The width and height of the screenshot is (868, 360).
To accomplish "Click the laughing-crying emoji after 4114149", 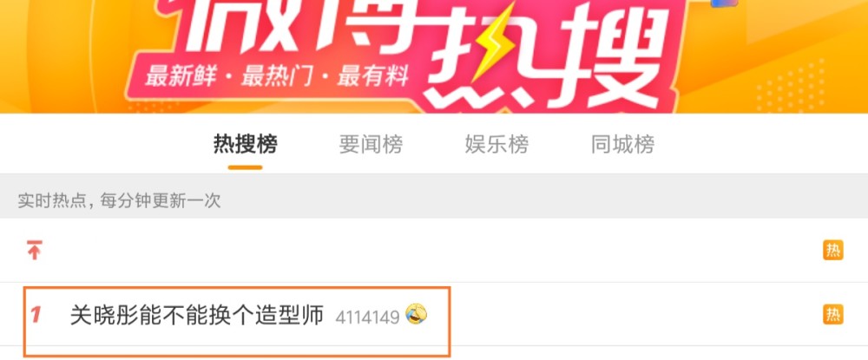I will pos(417,314).
